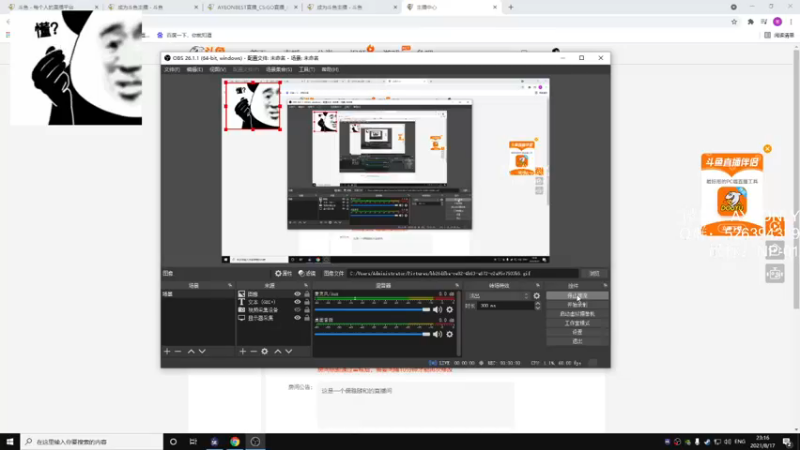Pop out the Sources dock icon

point(306,285)
